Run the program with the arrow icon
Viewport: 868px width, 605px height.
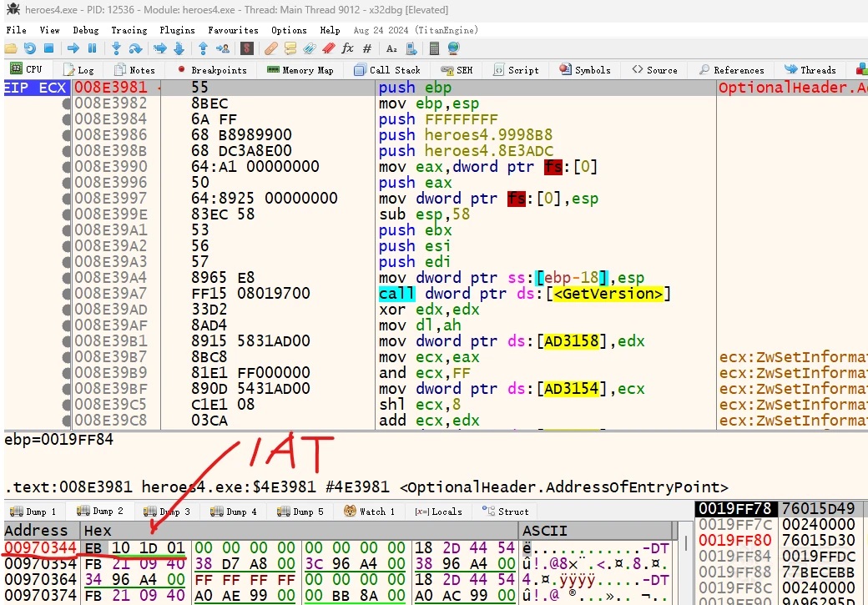73,48
